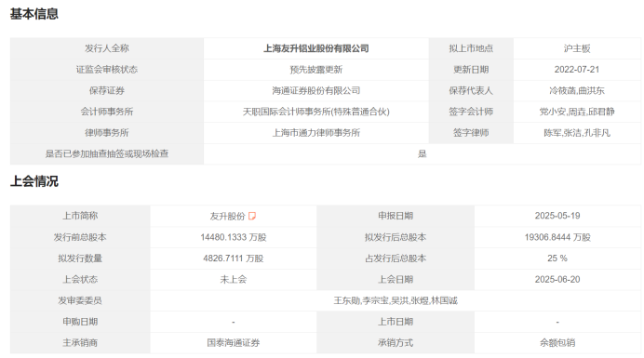
Task: Click the filing date 2025-05-19
Action: coord(557,216)
